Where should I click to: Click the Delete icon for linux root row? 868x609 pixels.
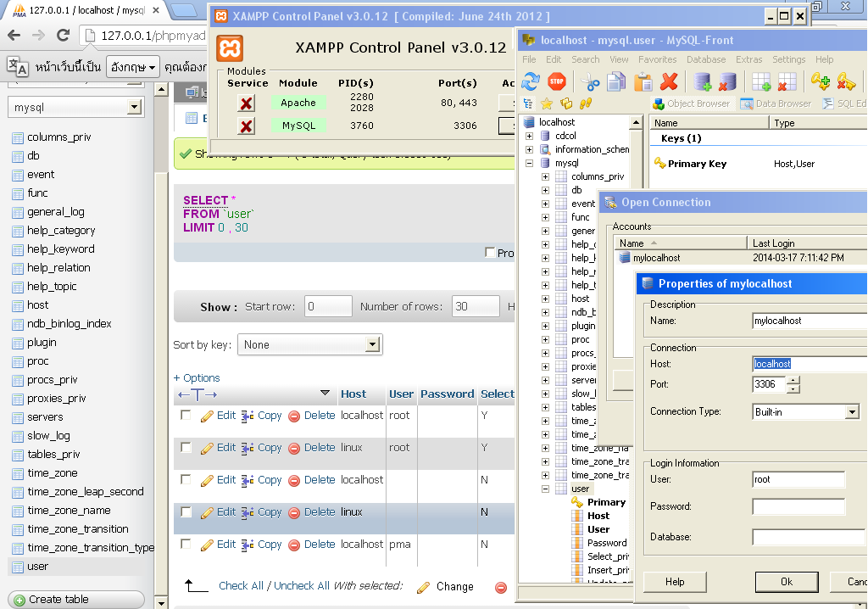(x=294, y=448)
